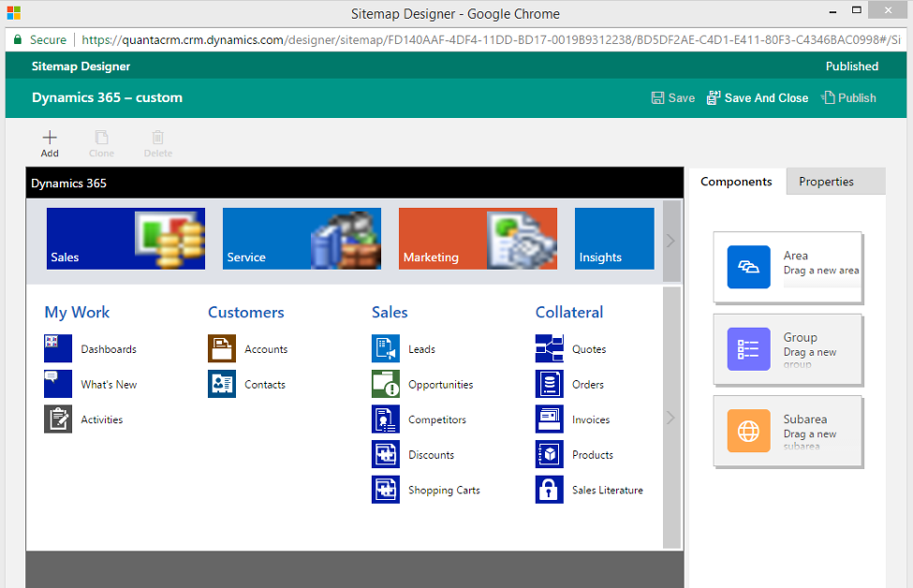Minimize the Chrome window
Viewport: 913px width, 588px height.
(832, 11)
